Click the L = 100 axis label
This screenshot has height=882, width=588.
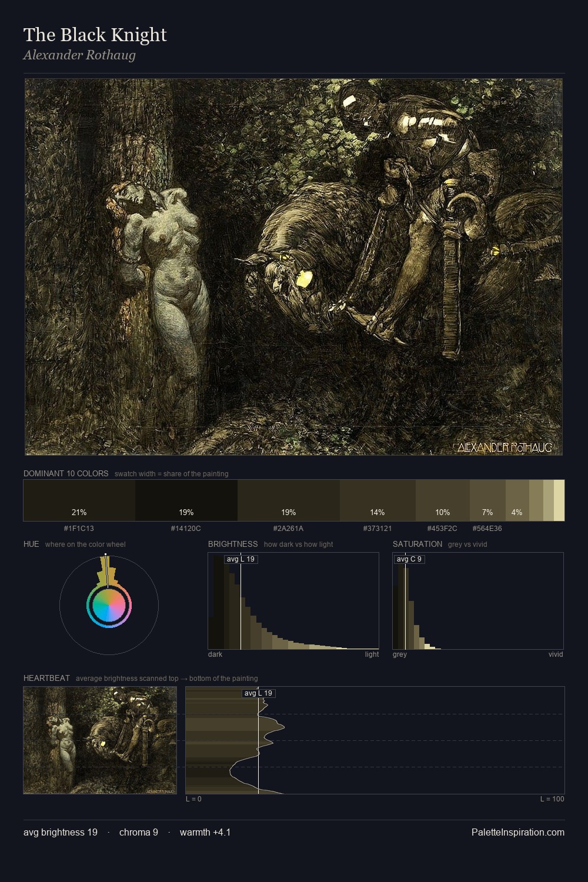(552, 799)
